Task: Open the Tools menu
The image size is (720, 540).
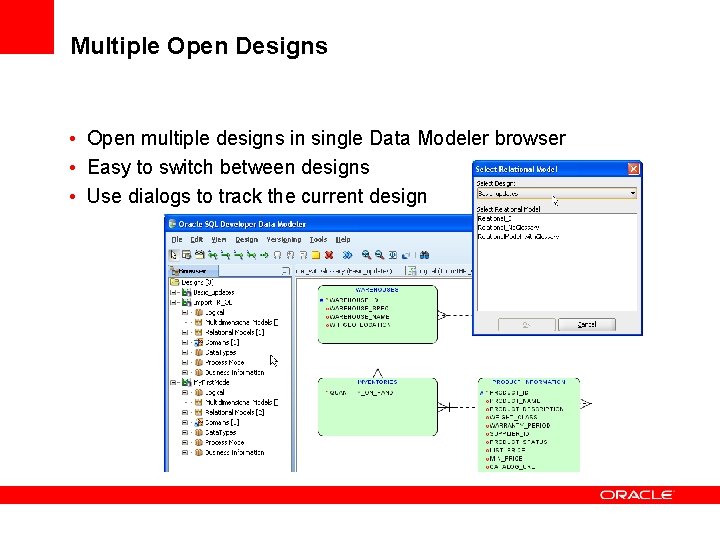Action: click(318, 240)
